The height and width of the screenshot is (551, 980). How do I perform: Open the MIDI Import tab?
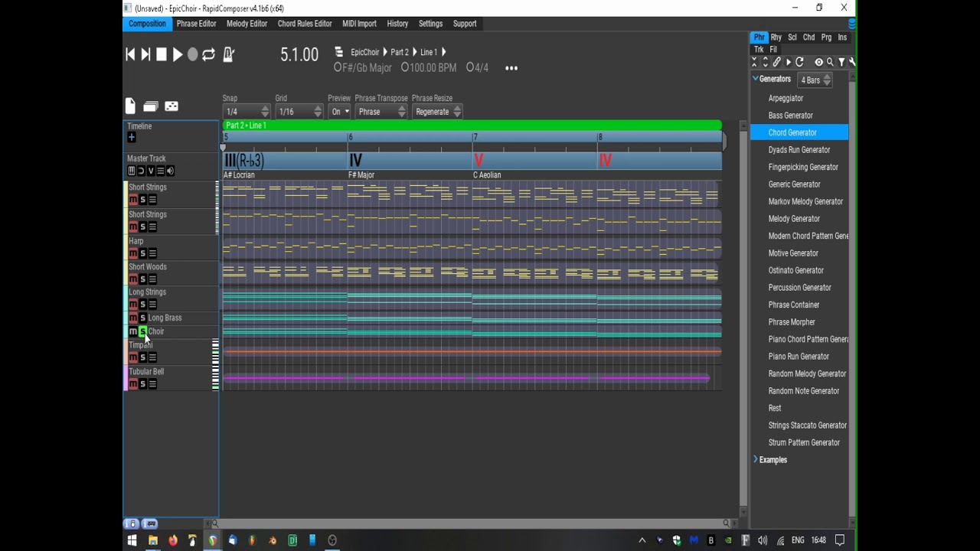[x=359, y=24]
